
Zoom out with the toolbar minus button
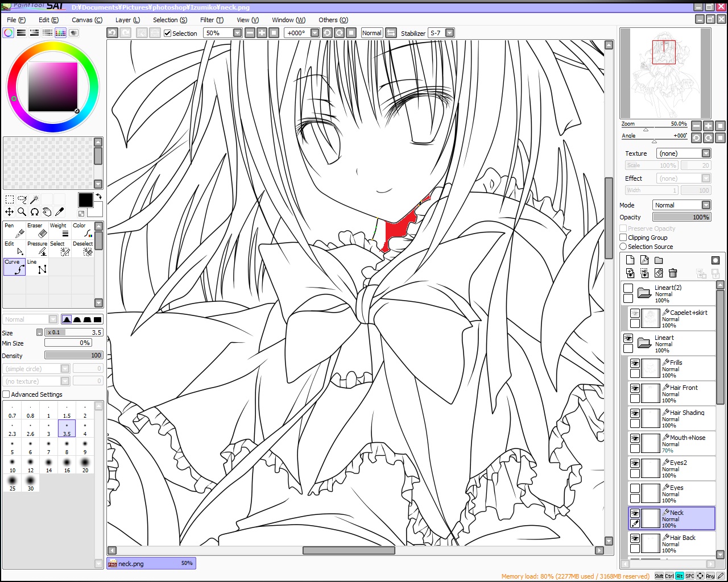(x=250, y=33)
